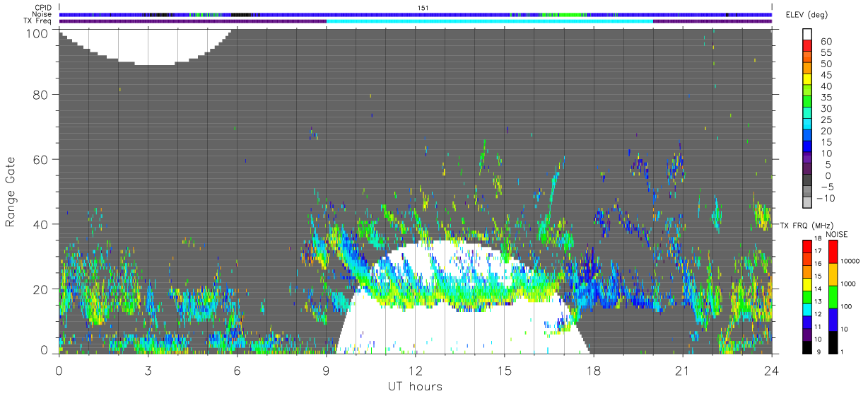This screenshot has height=401, width=868.
Task: Pick the white top segment of ELEV colorbar
Action: 807,35
